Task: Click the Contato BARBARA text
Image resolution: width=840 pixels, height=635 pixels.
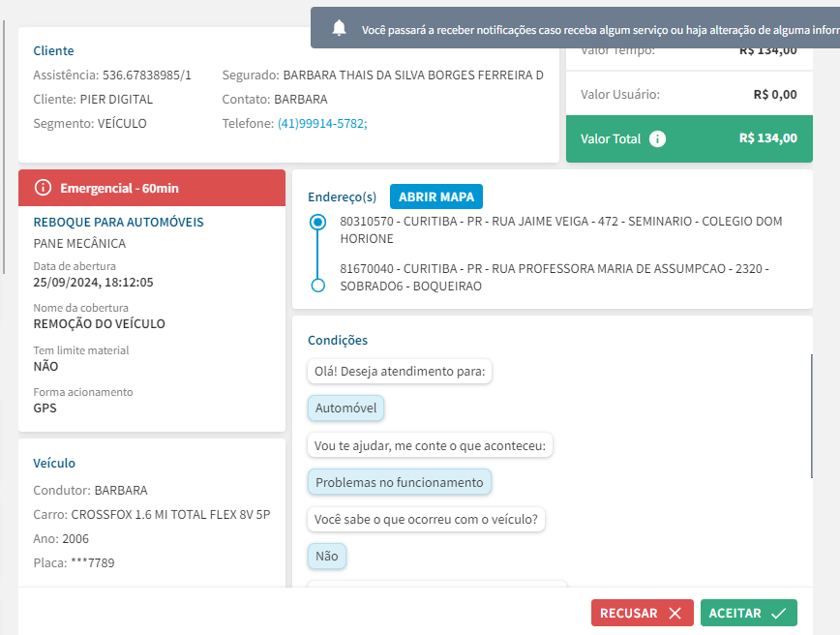Action: [x=275, y=99]
